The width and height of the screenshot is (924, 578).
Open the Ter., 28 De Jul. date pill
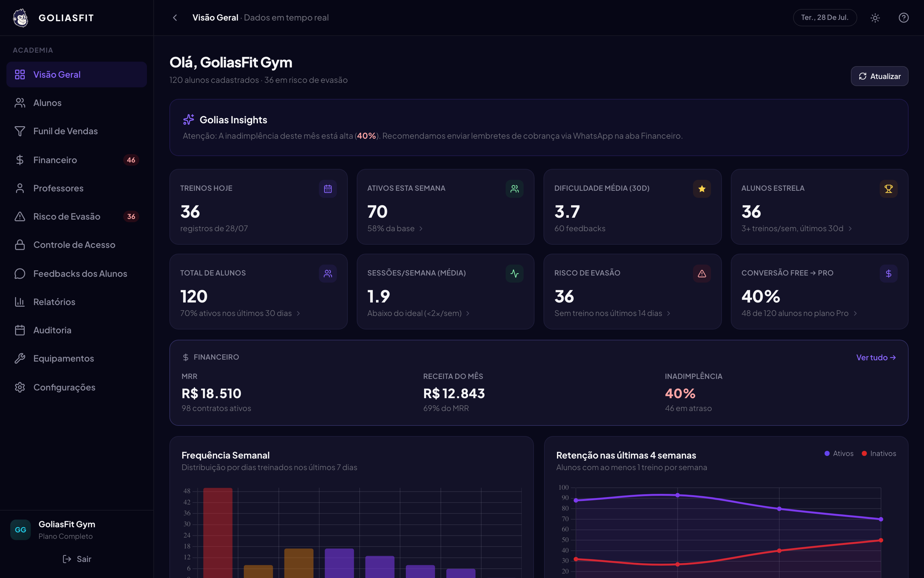(825, 18)
